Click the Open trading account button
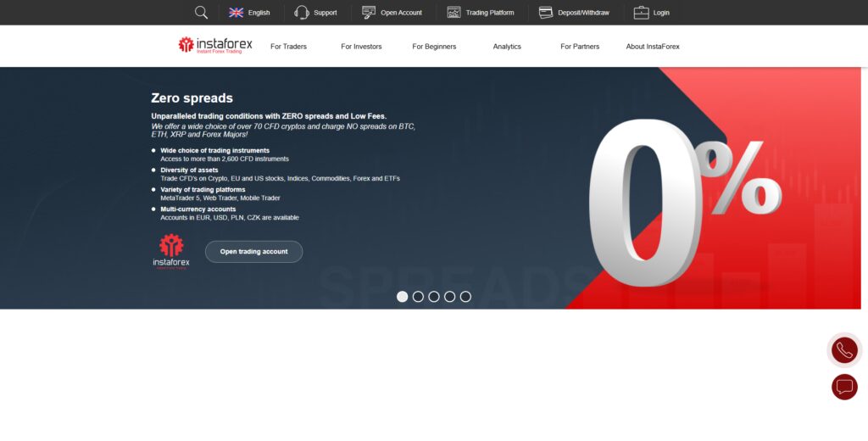This screenshot has width=868, height=441. (254, 252)
